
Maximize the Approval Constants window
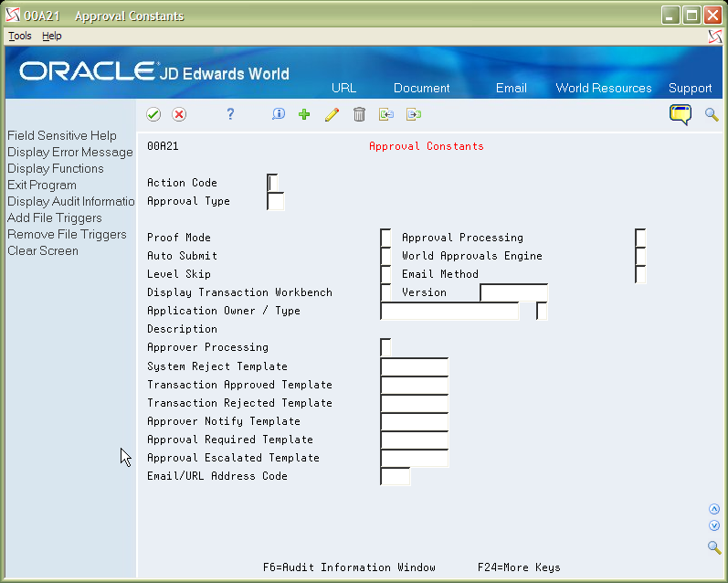pyautogui.click(x=691, y=16)
